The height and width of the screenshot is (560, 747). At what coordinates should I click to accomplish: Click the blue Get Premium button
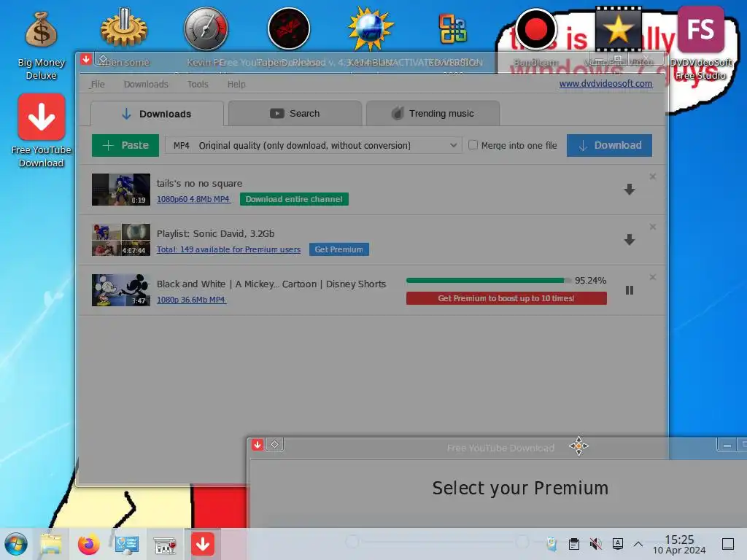pos(338,249)
